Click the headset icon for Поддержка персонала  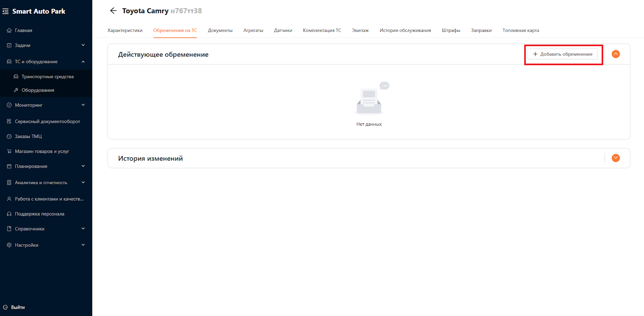9,214
